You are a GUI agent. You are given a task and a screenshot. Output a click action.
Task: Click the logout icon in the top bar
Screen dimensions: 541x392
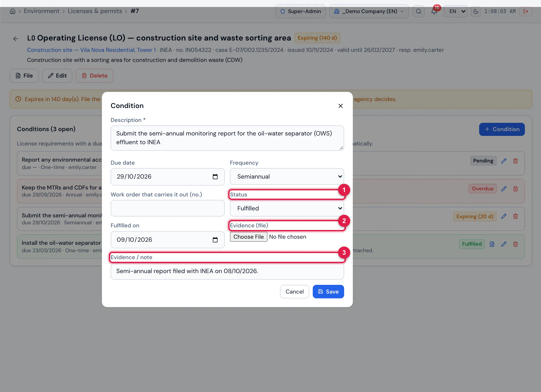coord(526,11)
